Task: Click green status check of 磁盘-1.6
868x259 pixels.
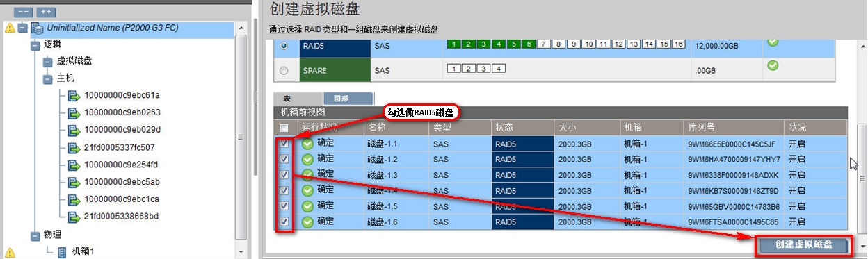Action: pyautogui.click(x=307, y=222)
